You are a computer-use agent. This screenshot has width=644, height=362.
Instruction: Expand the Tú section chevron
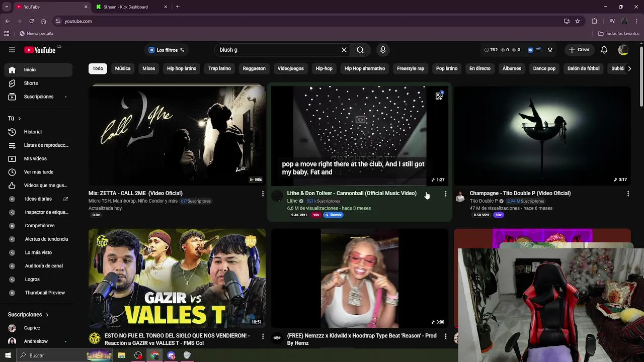coord(19,119)
